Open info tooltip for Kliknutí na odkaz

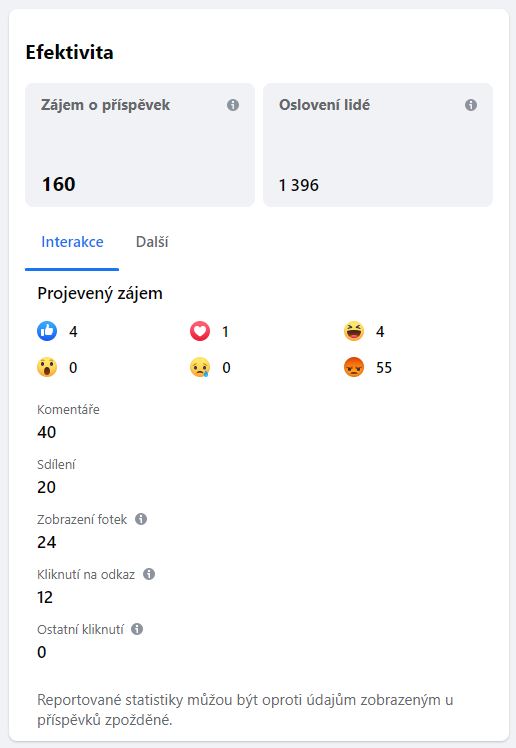[149, 574]
